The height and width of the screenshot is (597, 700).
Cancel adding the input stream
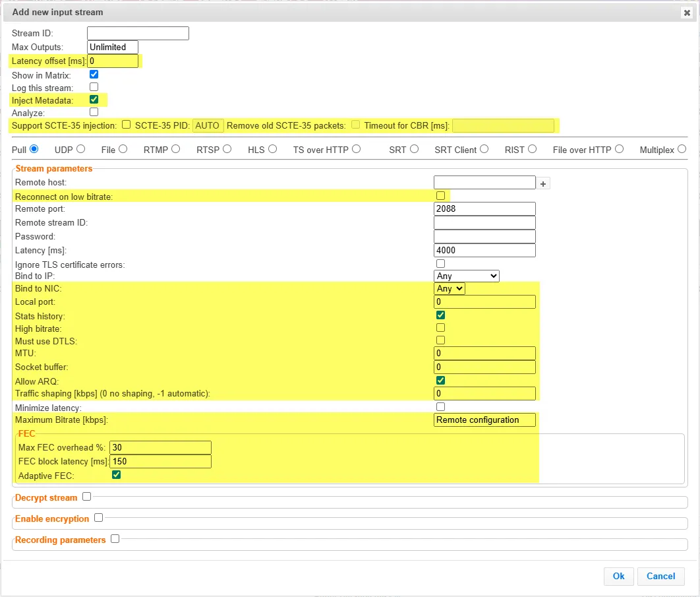point(660,576)
